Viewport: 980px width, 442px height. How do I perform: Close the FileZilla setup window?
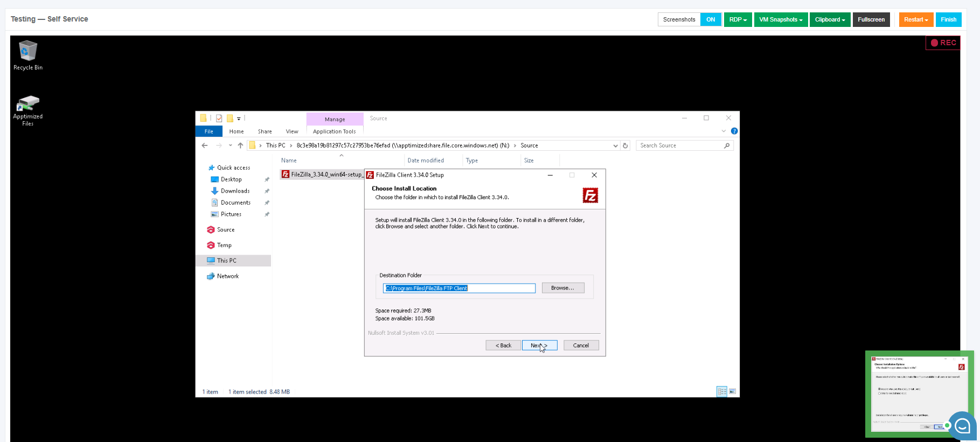click(594, 175)
